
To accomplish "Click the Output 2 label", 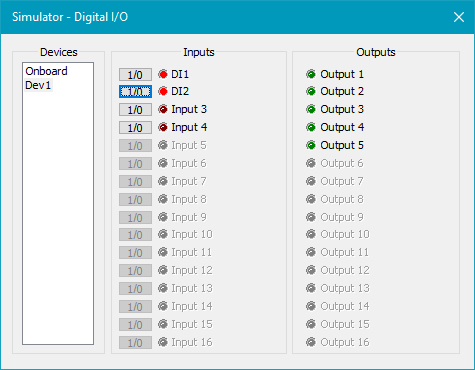I will (x=342, y=91).
